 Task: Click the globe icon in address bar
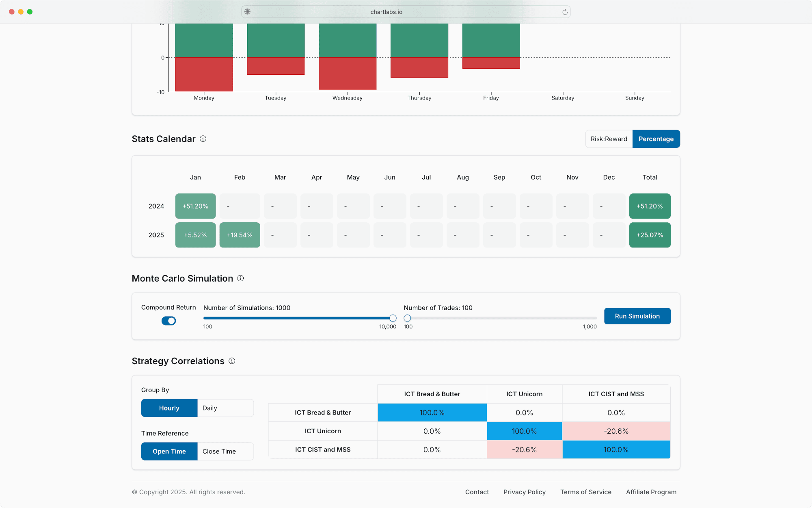[x=248, y=12]
